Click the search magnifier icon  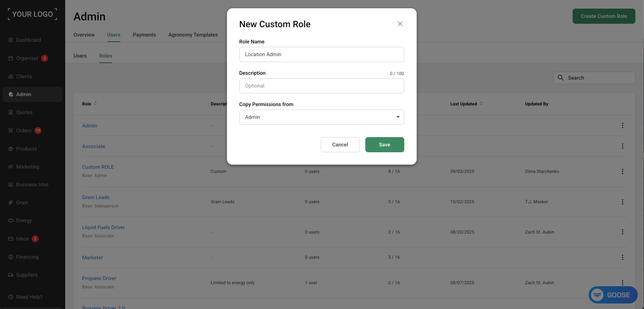click(561, 78)
